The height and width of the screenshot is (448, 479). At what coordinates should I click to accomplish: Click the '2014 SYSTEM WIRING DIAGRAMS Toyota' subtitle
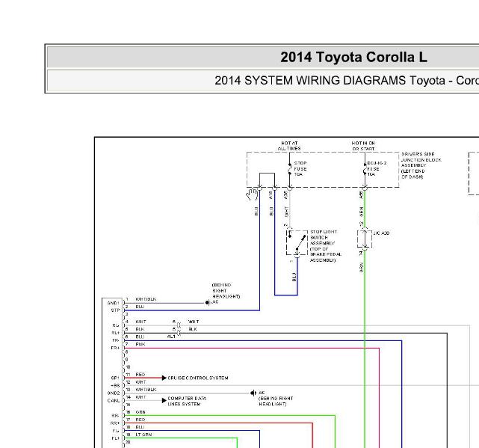point(330,81)
